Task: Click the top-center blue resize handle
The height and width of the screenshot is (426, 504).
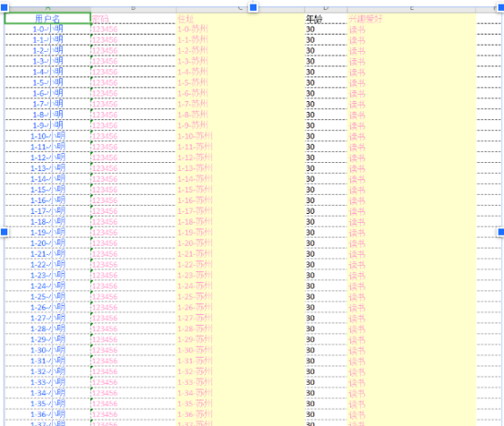Action: pos(253,7)
